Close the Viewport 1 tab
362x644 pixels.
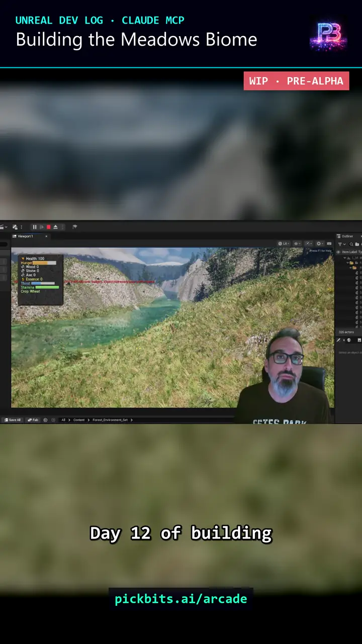pos(46,236)
